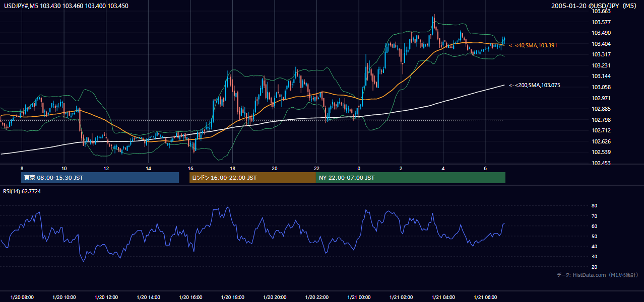Click the 1/21 04:00 bottom time label
This screenshot has width=644, height=302.
coord(443,297)
